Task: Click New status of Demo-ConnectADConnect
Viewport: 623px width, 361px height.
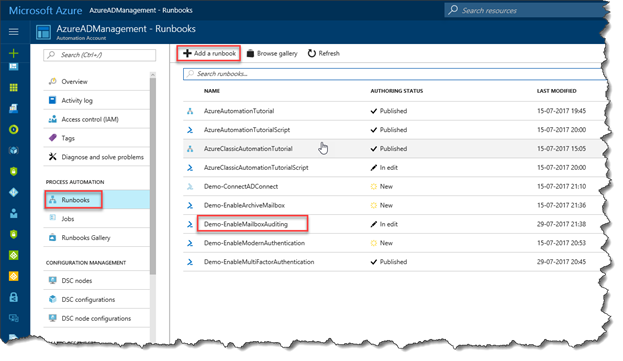Action: (381, 186)
